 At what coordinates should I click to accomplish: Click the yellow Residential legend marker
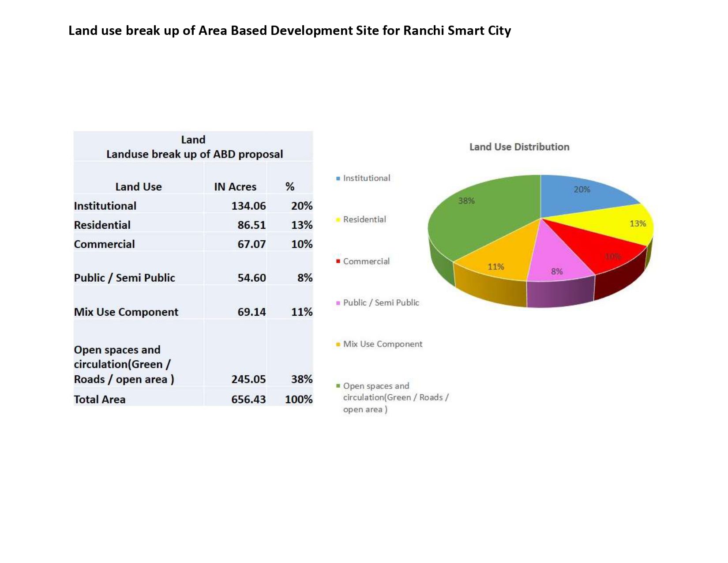pos(338,219)
